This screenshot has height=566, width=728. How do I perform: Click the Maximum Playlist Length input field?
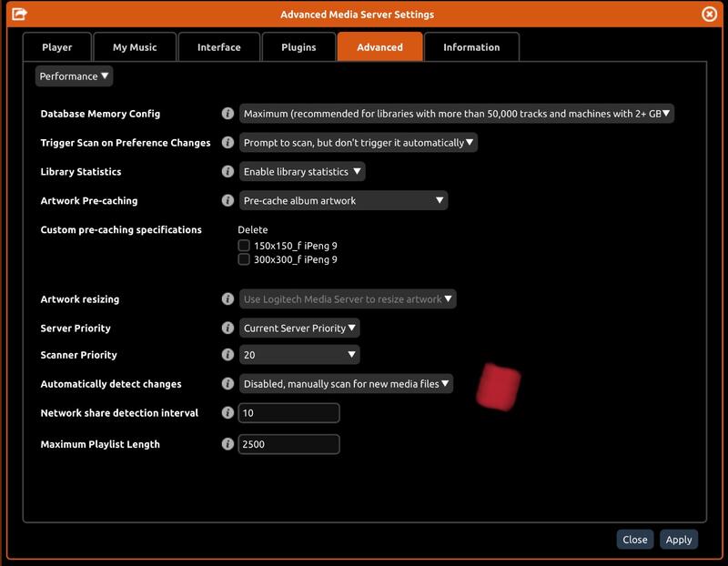point(288,444)
